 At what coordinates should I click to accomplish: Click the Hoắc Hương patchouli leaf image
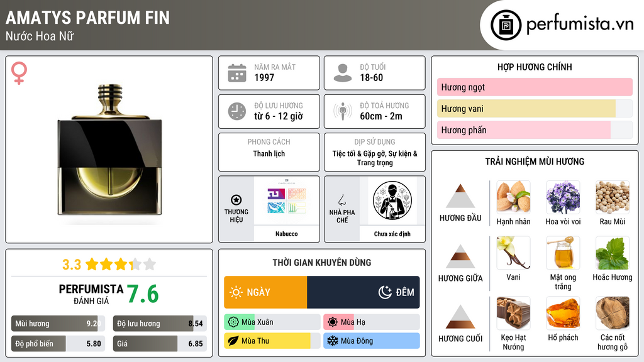[x=613, y=253]
